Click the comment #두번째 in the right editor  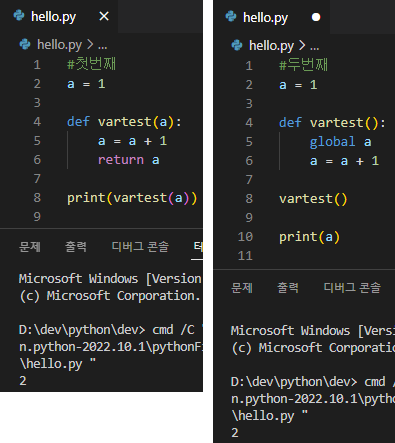point(303,65)
